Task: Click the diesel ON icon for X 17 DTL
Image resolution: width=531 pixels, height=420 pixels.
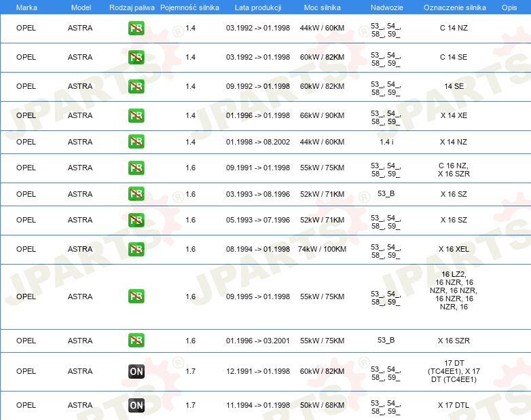Action: pos(136,405)
